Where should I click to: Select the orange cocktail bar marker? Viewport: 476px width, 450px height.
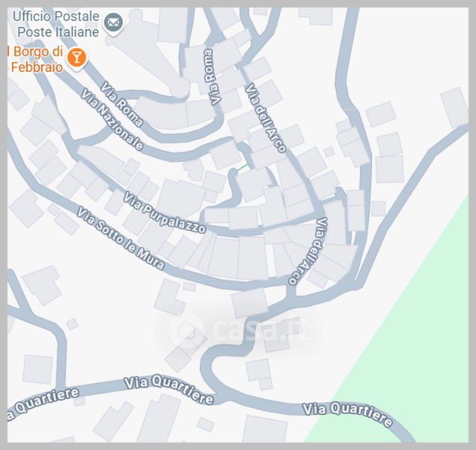click(76, 58)
